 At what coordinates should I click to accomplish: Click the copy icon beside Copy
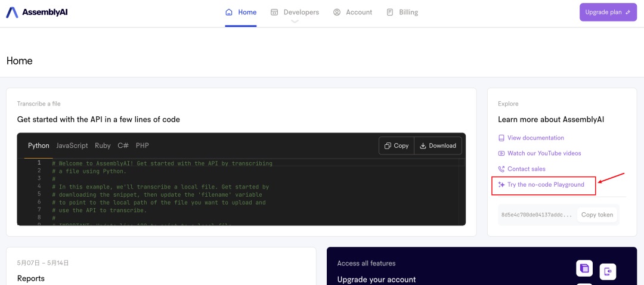(388, 146)
